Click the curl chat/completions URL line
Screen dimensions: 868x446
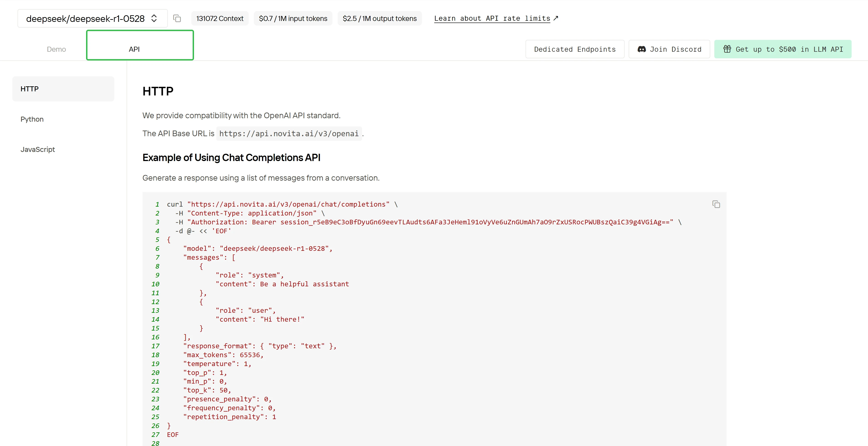pyautogui.click(x=282, y=204)
